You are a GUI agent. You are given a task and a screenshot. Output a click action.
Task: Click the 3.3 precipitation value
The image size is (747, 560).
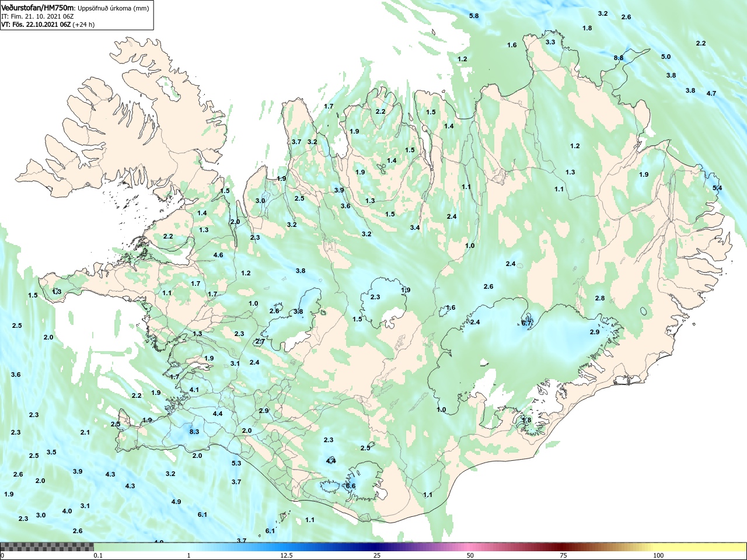pos(550,42)
